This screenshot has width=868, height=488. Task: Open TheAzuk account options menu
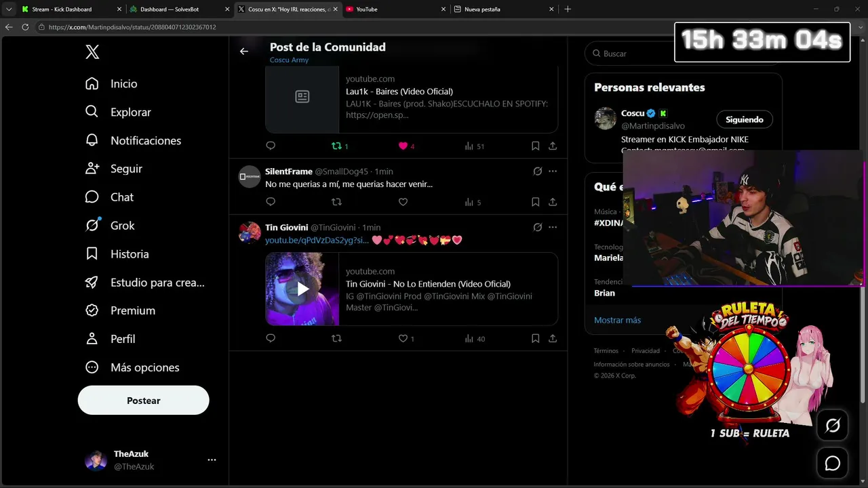[212, 460]
